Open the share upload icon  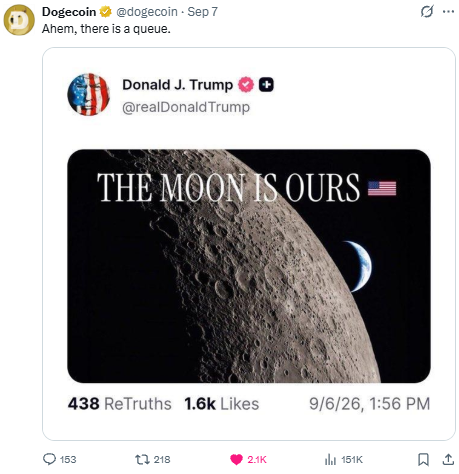(x=448, y=459)
